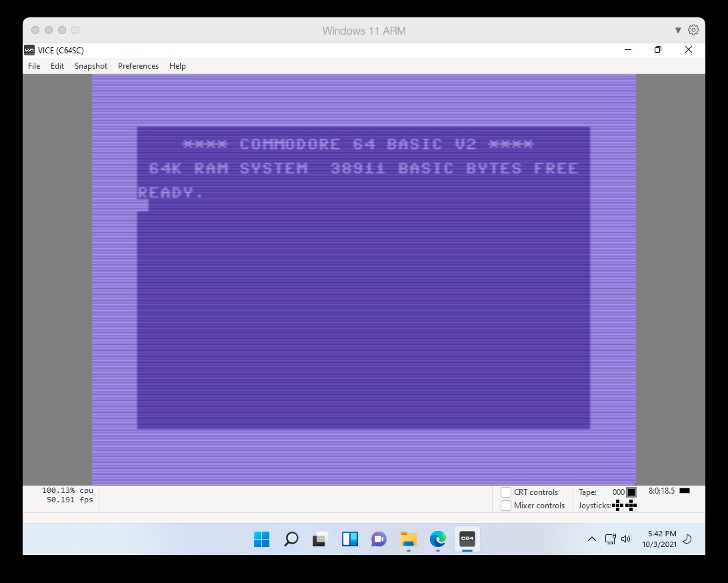Click the tape counter 000 value
The height and width of the screenshot is (583, 728).
(619, 492)
